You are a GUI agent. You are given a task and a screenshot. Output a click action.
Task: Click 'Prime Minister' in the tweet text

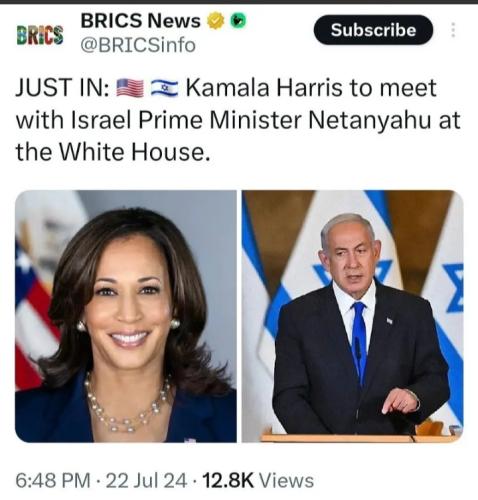220,120
